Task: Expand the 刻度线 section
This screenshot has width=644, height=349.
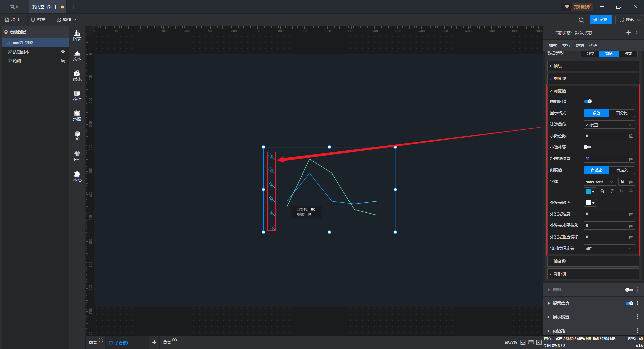Action: click(593, 79)
